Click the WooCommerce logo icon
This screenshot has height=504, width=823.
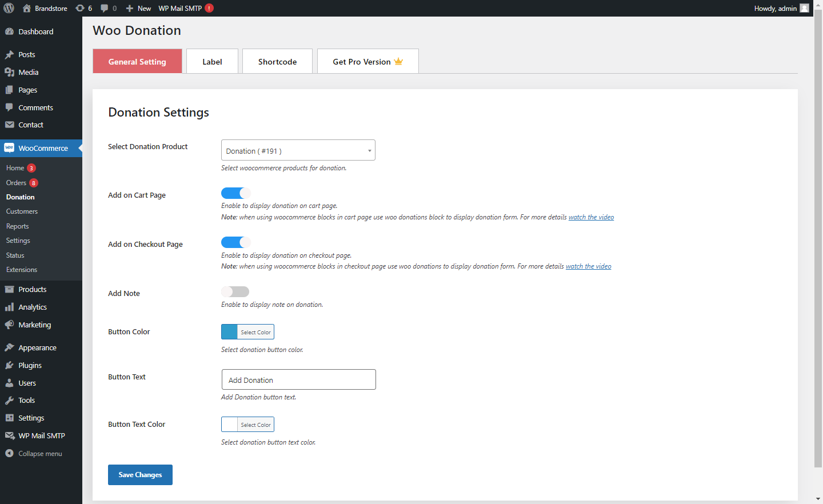coord(9,148)
